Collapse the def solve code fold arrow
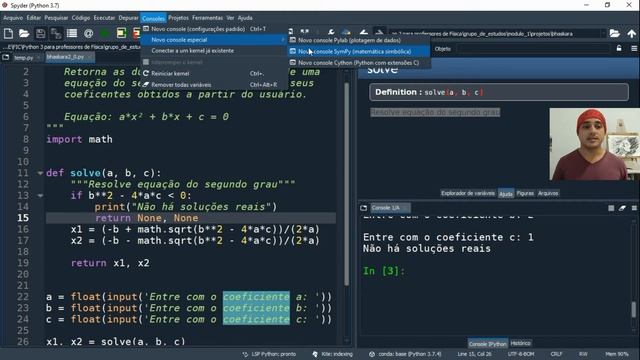This screenshot has height=360, width=640. pos(40,173)
